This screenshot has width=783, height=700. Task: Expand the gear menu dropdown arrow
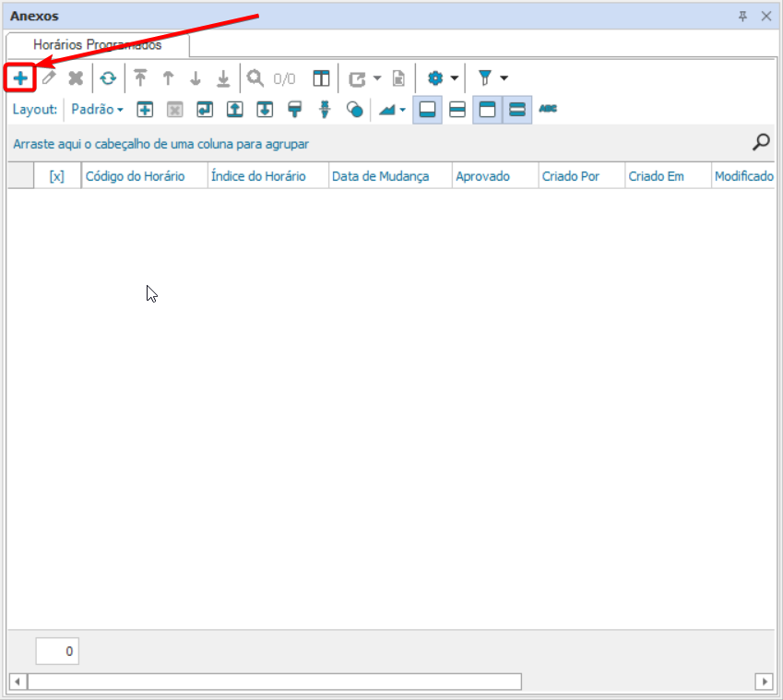tap(455, 78)
